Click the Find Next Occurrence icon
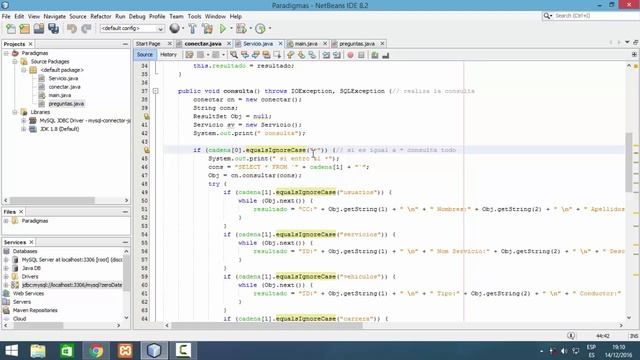This screenshot has width=640, height=360. [256, 55]
